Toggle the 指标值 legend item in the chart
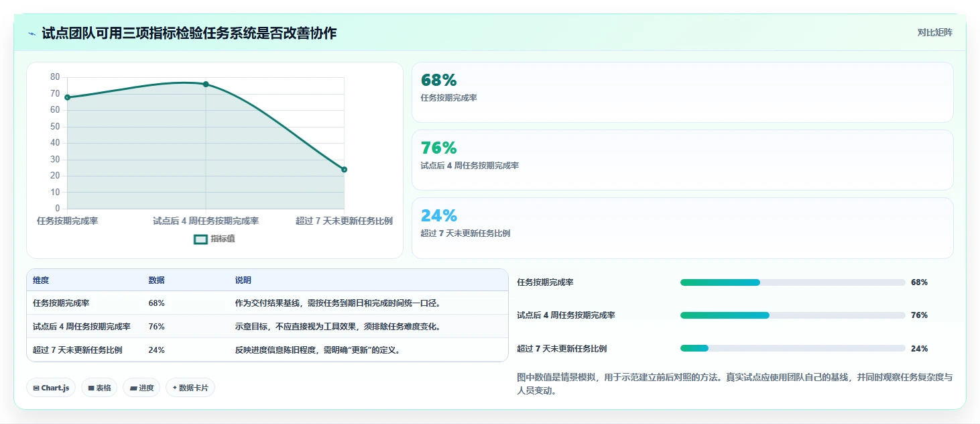The height and width of the screenshot is (424, 980). point(215,239)
